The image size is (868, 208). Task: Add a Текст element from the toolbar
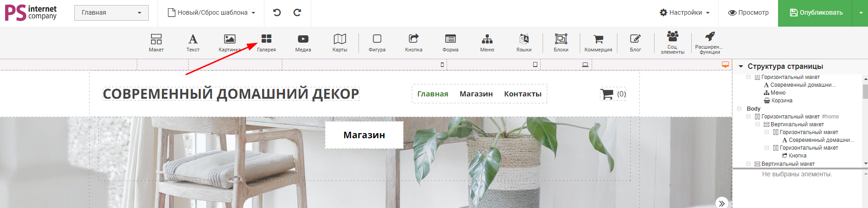193,43
